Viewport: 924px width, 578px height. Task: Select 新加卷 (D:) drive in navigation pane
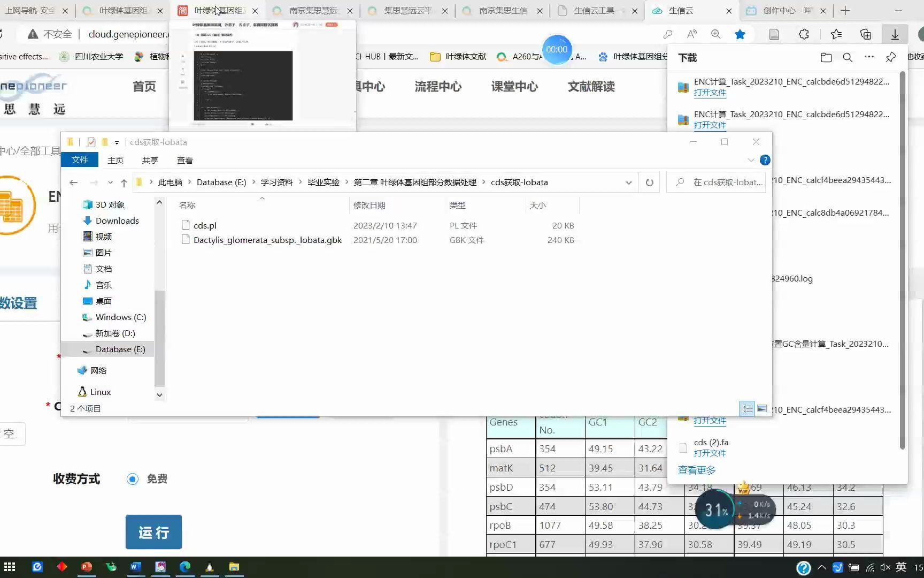point(115,333)
